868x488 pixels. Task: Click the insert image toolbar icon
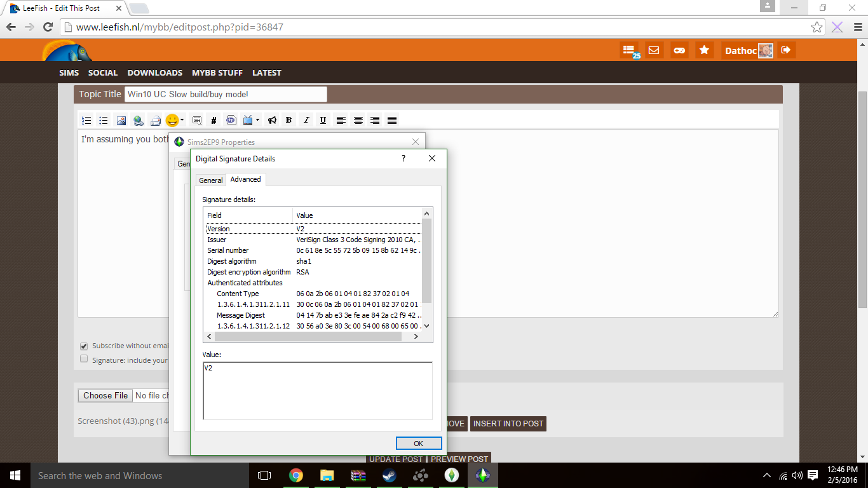121,120
